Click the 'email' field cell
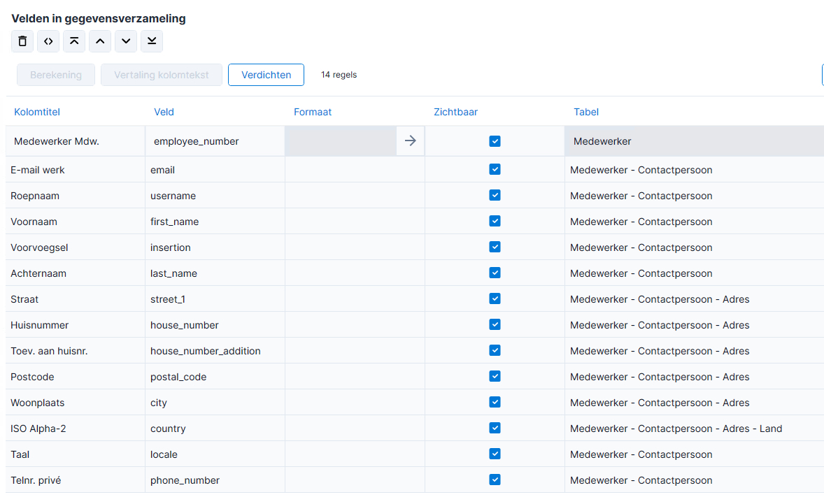The height and width of the screenshot is (504, 824). [x=215, y=170]
